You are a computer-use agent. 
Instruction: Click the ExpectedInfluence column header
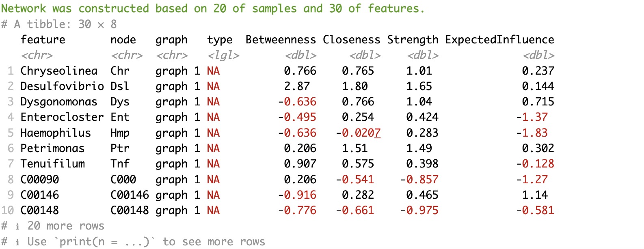coord(499,40)
